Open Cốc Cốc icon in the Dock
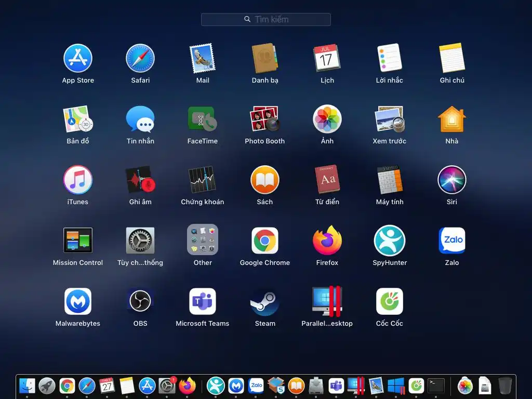Viewport: 532px width, 399px height. click(416, 386)
